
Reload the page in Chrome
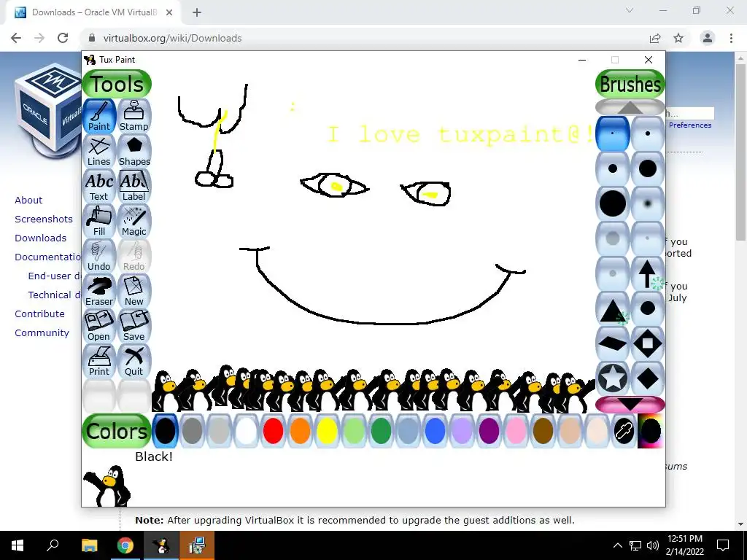63,38
